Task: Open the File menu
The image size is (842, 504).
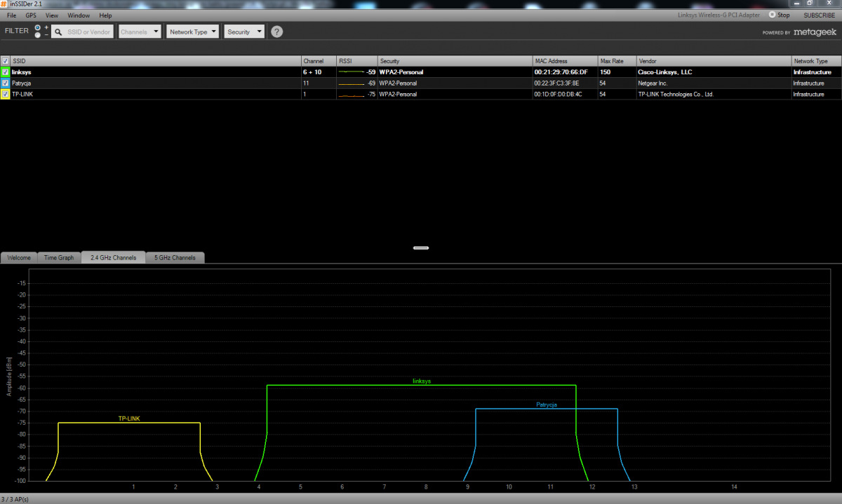Action: point(11,15)
